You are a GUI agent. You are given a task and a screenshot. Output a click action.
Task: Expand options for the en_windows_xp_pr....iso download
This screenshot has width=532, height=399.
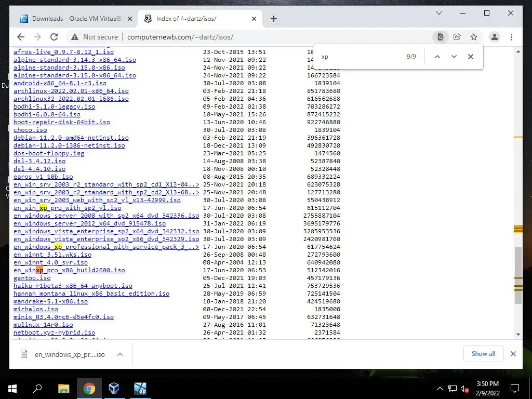(x=120, y=354)
